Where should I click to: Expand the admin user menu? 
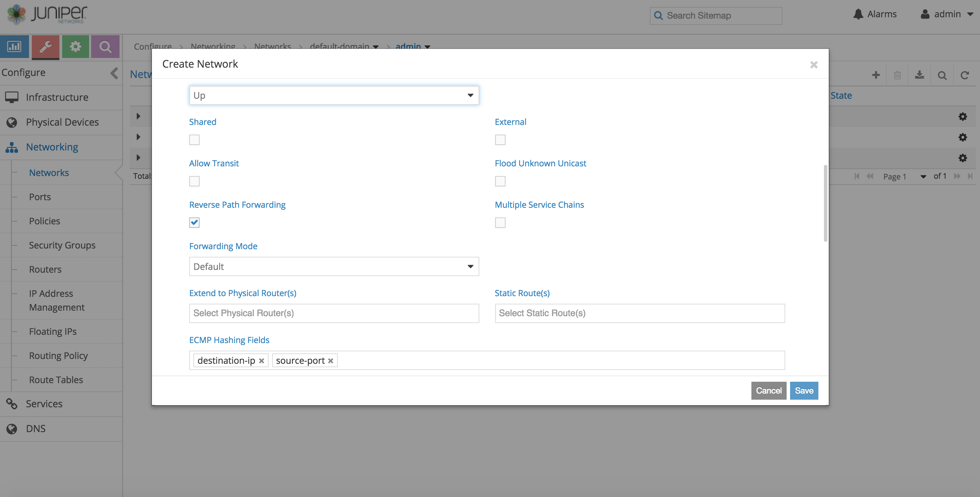click(x=947, y=14)
